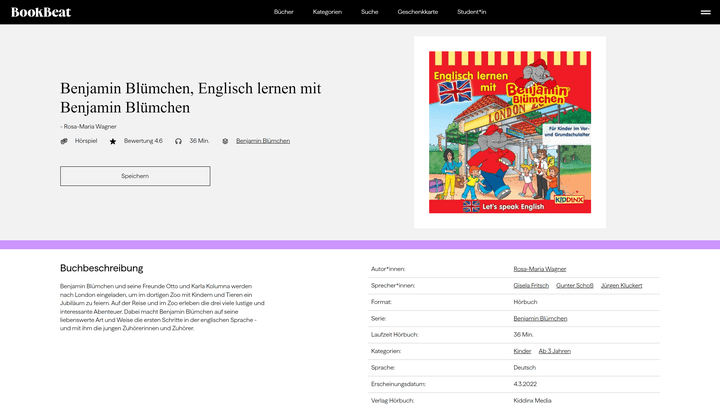Open narrator Gisela Fritsch link
720x405 pixels.
click(x=531, y=286)
